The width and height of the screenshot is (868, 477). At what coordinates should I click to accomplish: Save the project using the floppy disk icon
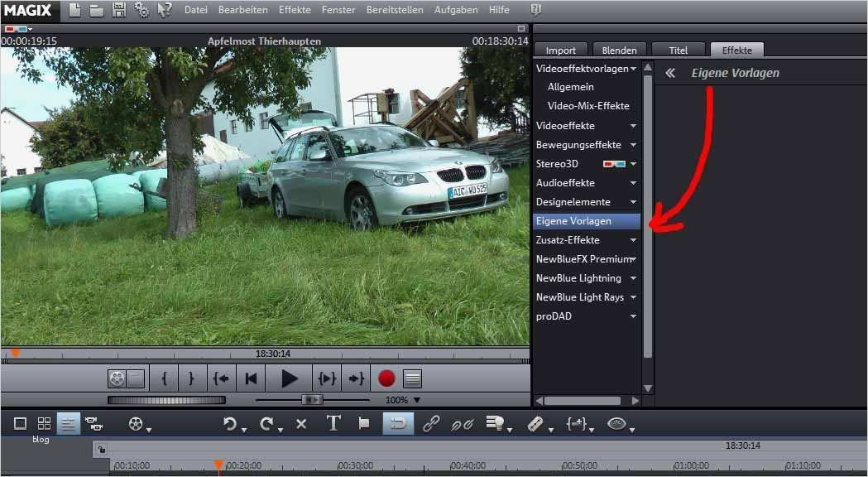[x=118, y=10]
